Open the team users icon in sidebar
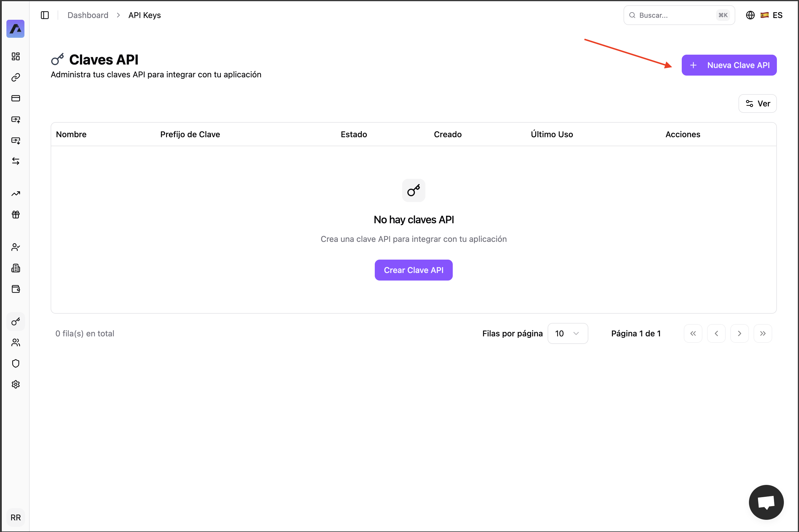Image resolution: width=799 pixels, height=532 pixels. point(16,343)
